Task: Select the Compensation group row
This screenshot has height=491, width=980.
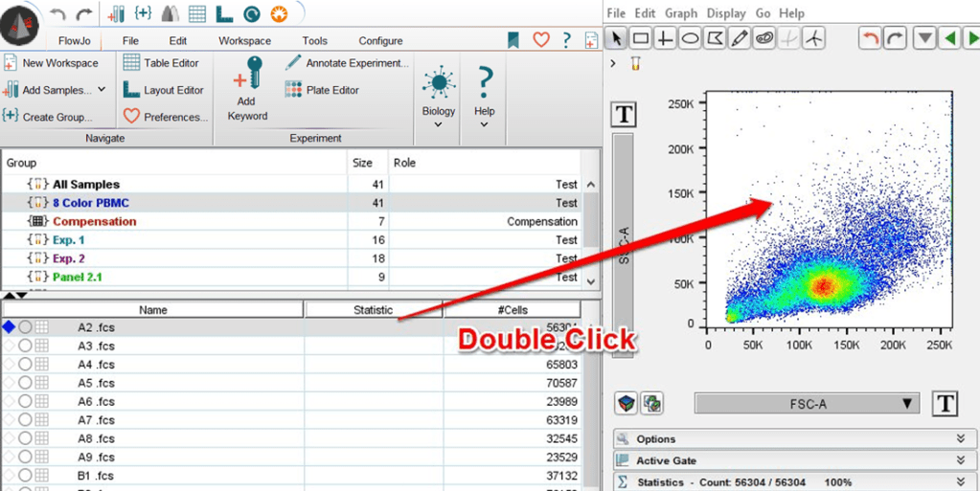Action: tap(94, 221)
